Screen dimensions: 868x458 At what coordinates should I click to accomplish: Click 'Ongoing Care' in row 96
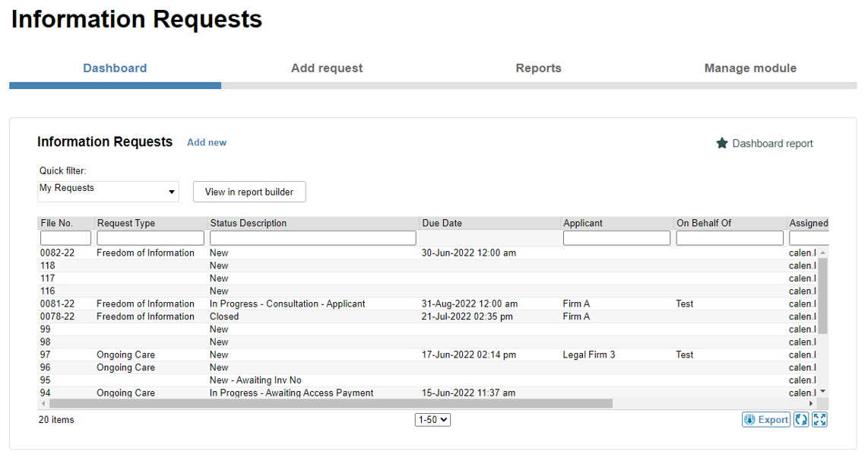[x=125, y=367]
